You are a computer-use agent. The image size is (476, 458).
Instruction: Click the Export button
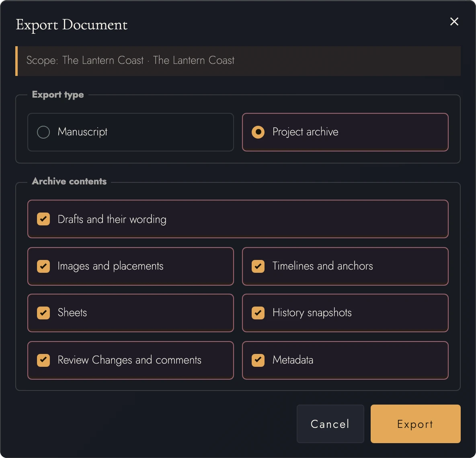(x=415, y=424)
